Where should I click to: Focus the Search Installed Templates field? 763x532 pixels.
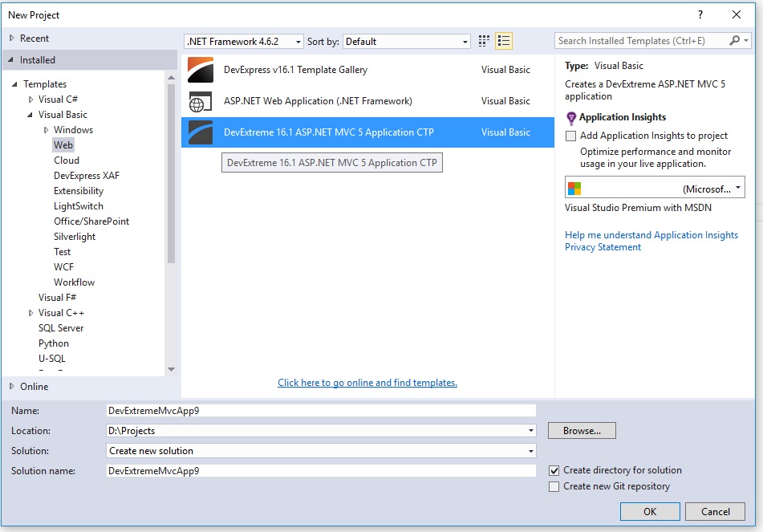(641, 41)
